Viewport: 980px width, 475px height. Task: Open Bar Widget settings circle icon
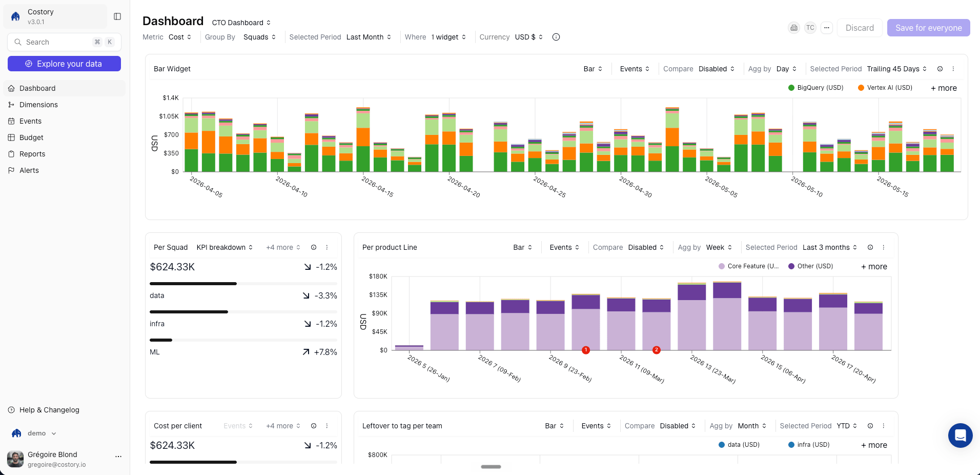(940, 69)
